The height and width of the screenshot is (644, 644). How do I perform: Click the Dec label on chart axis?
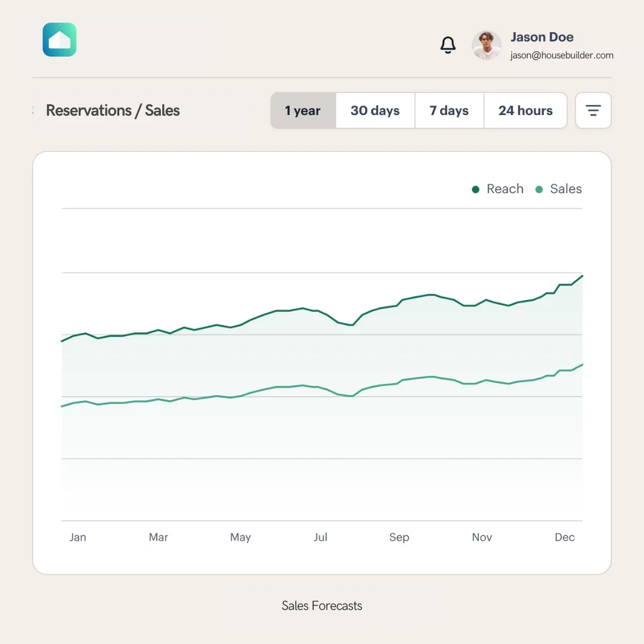565,537
